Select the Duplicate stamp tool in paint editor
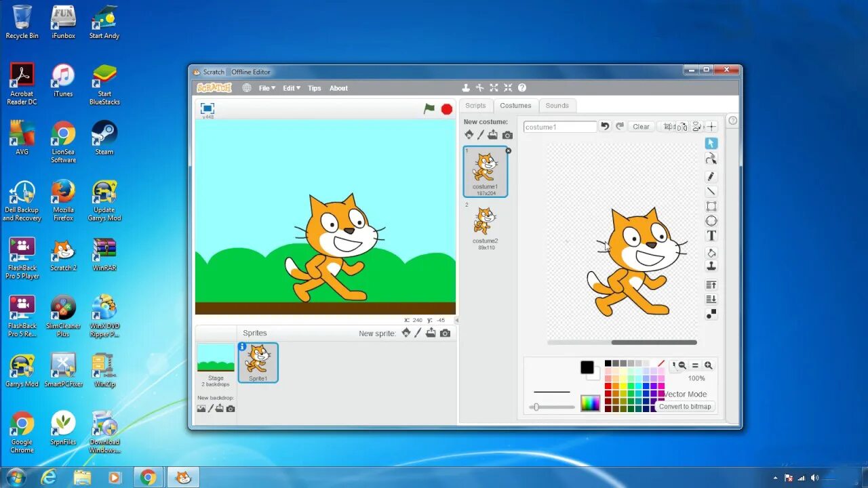Viewport: 868px width, 488px height. point(711,266)
